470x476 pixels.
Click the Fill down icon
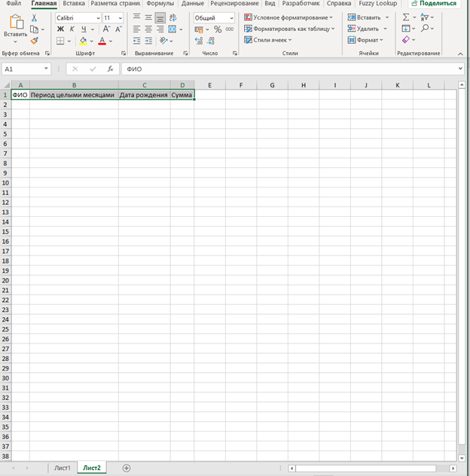tap(406, 29)
